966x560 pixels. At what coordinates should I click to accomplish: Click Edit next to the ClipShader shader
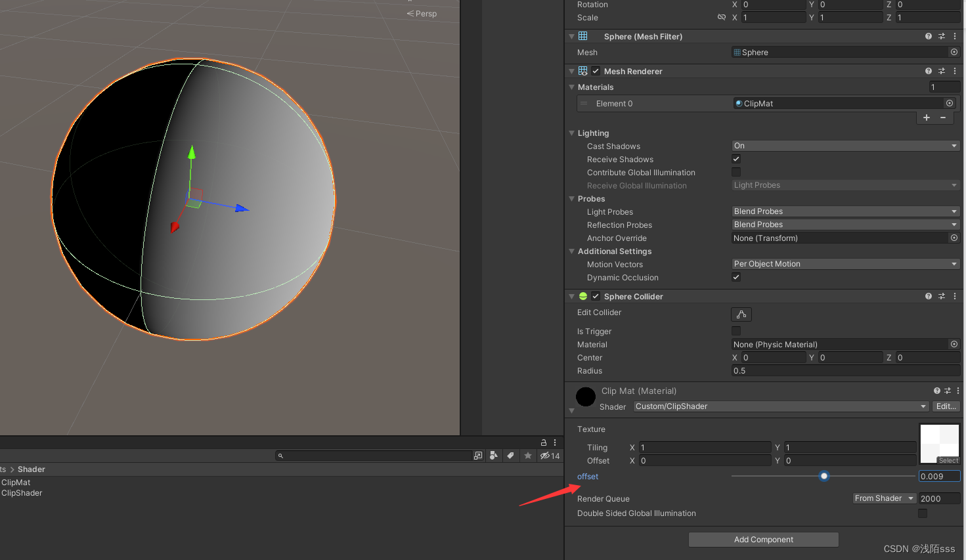(946, 406)
